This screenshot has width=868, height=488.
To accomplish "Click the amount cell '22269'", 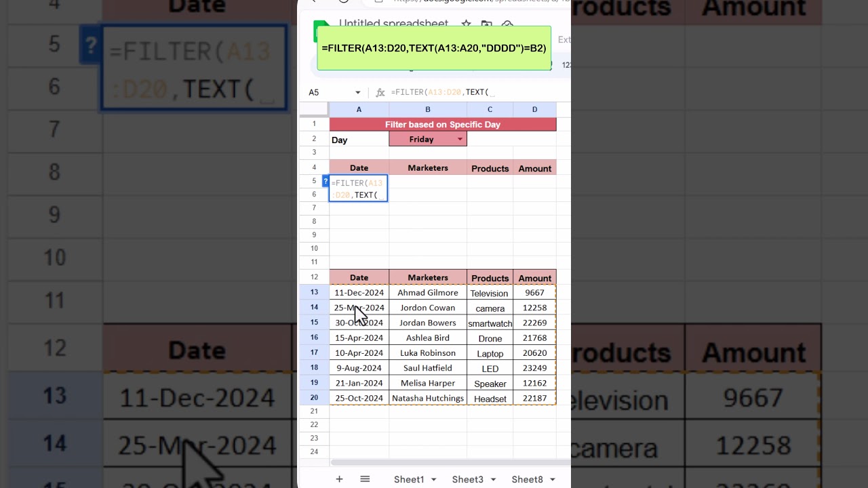I will [534, 323].
